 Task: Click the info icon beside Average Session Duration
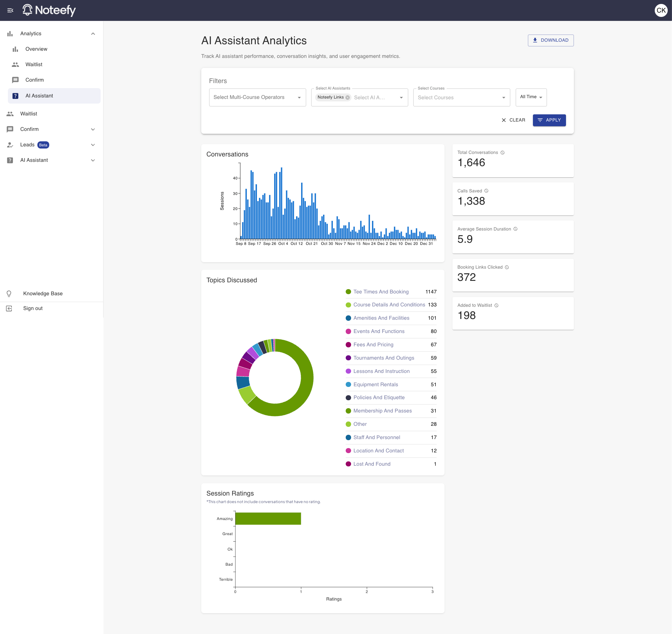(x=515, y=229)
